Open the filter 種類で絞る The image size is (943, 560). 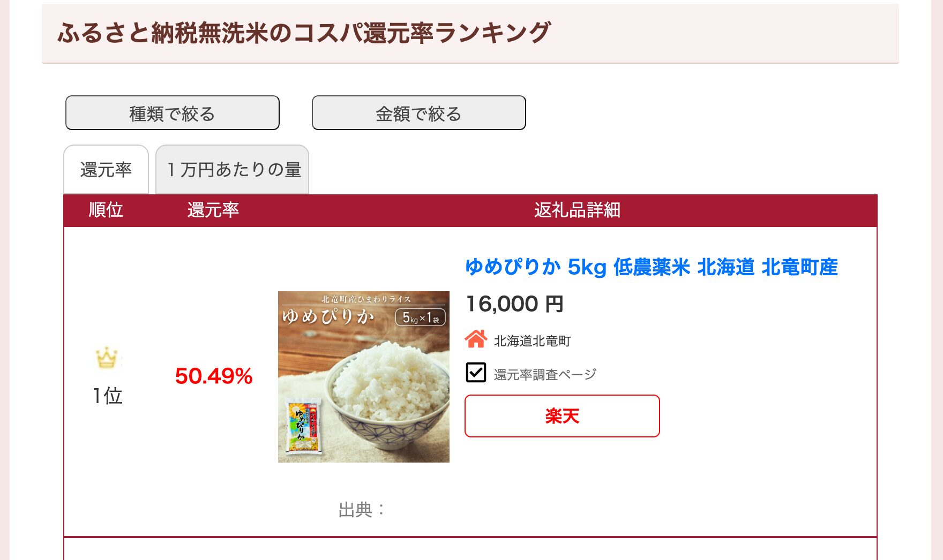pos(171,112)
